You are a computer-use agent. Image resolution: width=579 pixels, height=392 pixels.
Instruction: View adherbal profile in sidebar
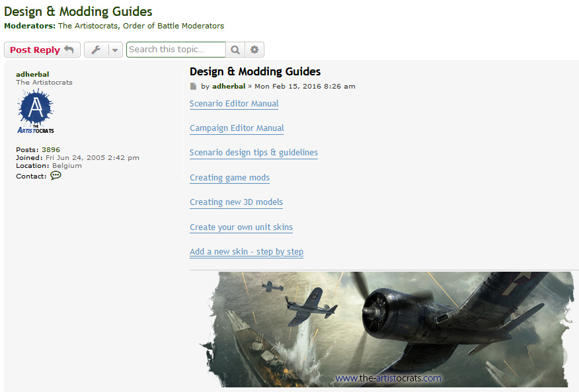32,74
